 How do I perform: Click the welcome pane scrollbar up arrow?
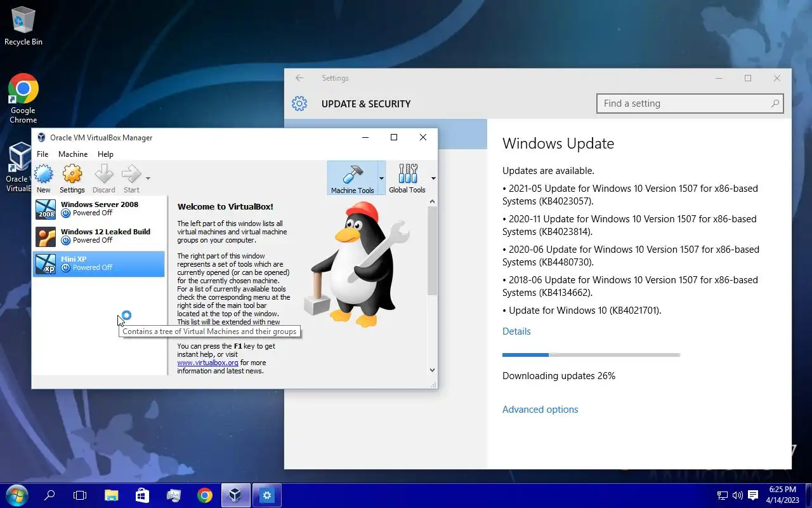[x=433, y=202]
